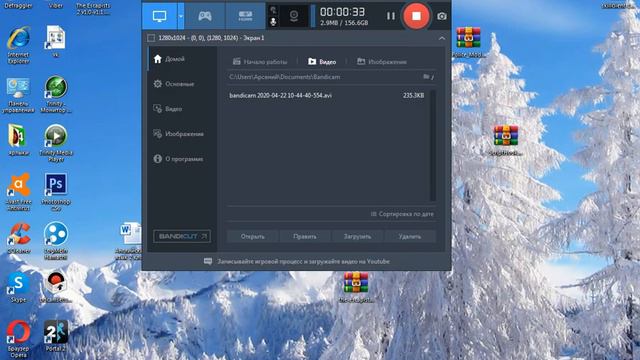Screen dimensions: 640x360
Task: Click the 1280x1024 screen area rectangle icon
Action: (x=151, y=38)
